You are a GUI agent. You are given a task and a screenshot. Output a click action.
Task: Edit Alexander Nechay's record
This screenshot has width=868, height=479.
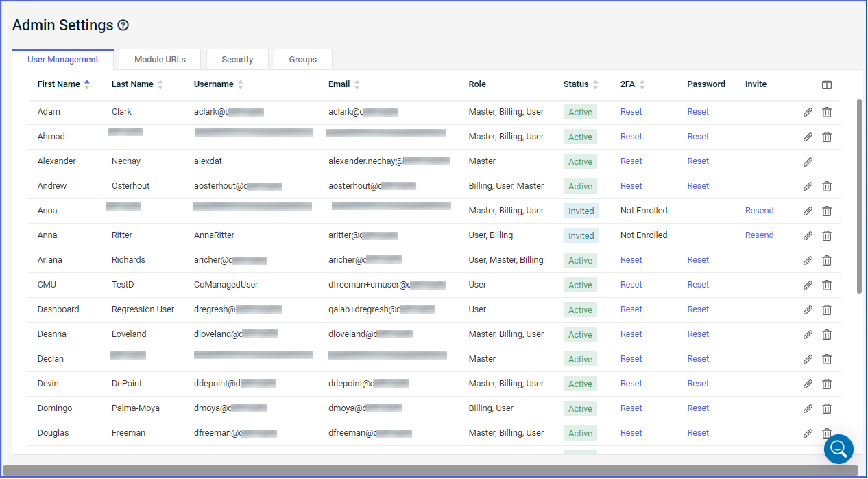808,161
